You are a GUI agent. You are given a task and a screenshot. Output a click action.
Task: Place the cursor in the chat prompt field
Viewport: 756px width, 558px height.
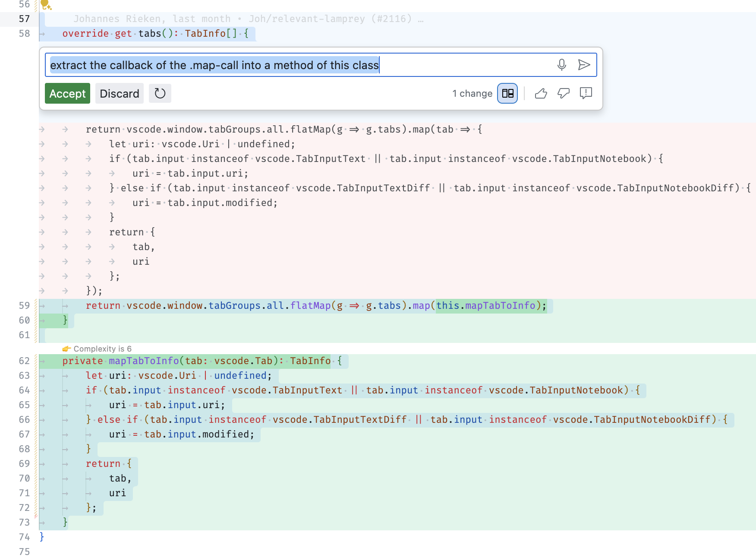(x=302, y=65)
